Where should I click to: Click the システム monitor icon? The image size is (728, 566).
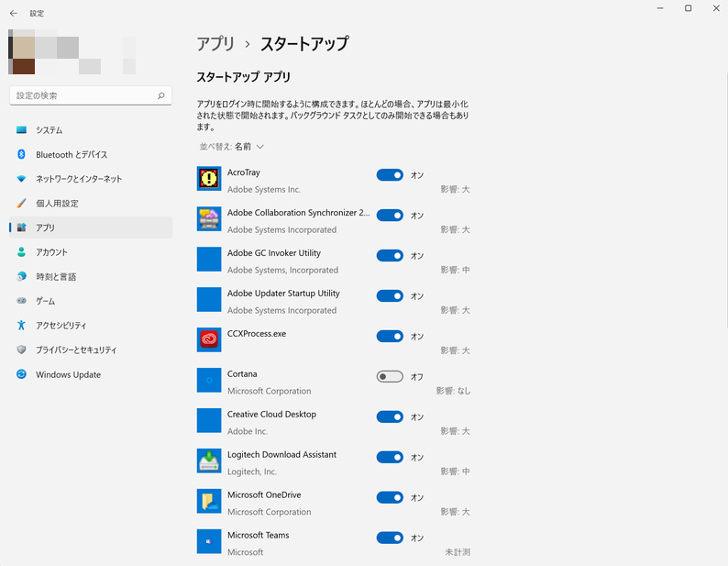(x=21, y=130)
